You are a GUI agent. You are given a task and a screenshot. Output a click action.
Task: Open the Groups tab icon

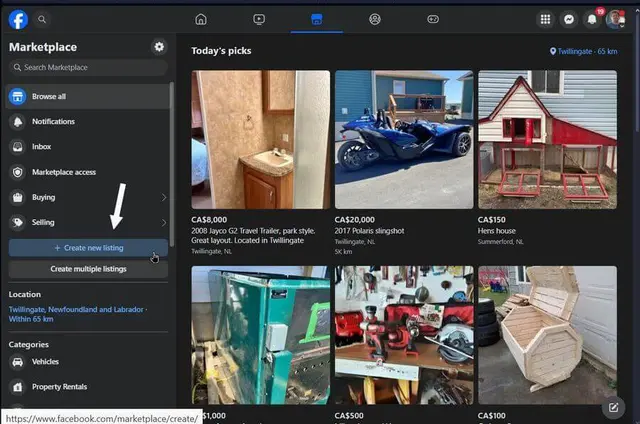pyautogui.click(x=375, y=19)
